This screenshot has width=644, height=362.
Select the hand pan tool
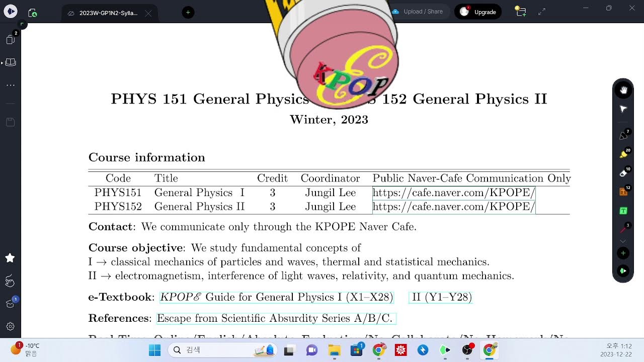(623, 90)
